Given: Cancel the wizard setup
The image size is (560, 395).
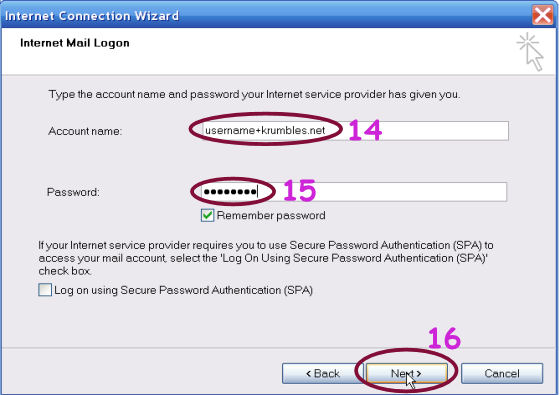Looking at the screenshot, I should (x=502, y=374).
